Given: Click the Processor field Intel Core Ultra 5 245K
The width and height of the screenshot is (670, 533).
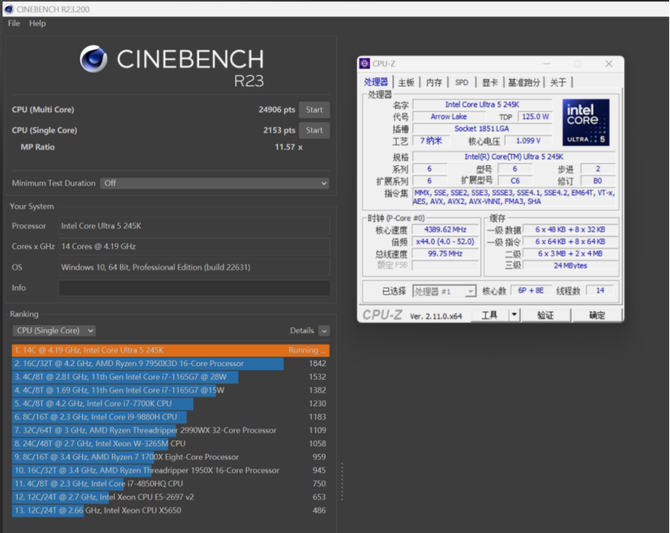Looking at the screenshot, I should [x=194, y=226].
